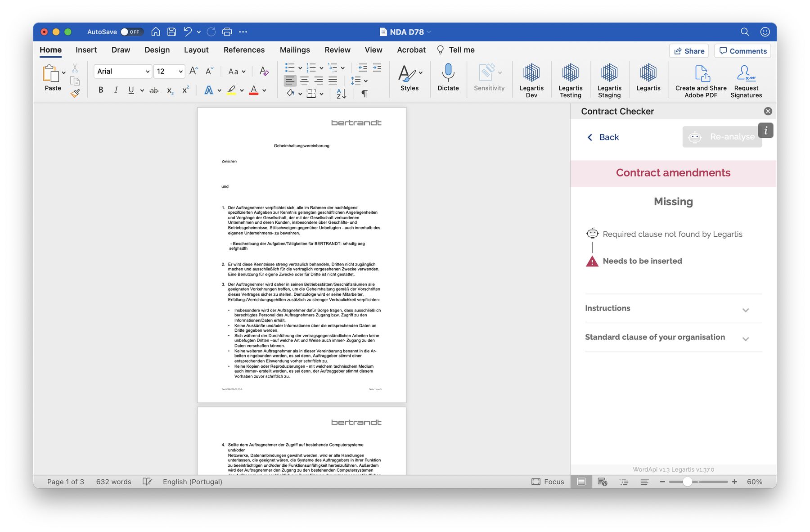The image size is (810, 532).
Task: Open line spacing dropdown
Action: [366, 81]
